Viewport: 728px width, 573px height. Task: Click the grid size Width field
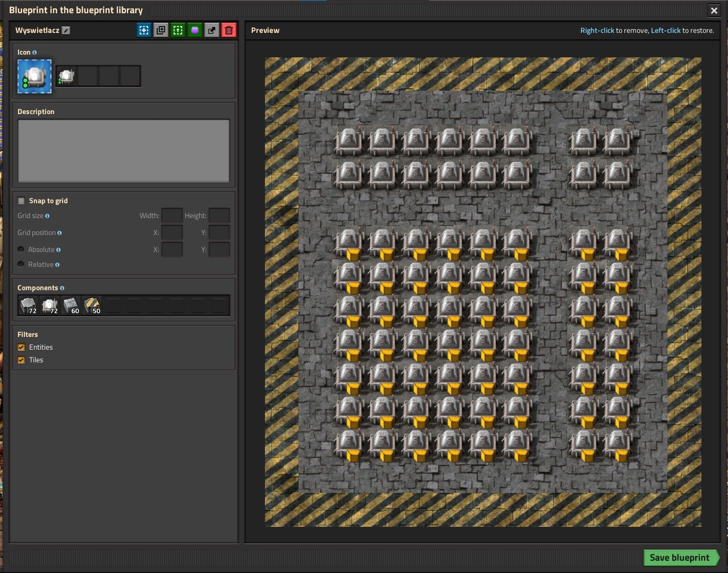coord(172,215)
